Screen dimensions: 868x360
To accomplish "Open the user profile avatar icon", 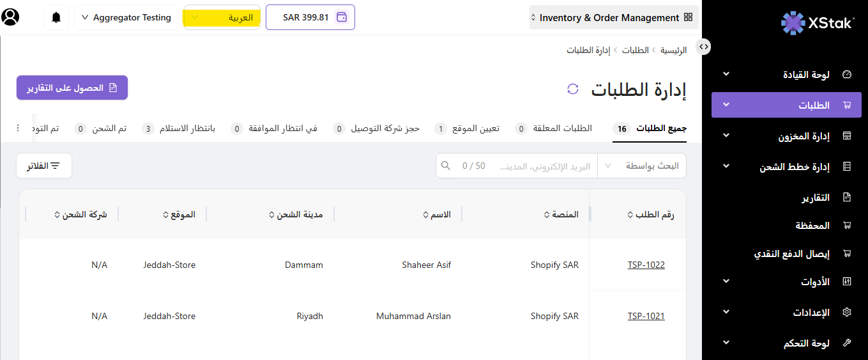I will pyautogui.click(x=11, y=17).
